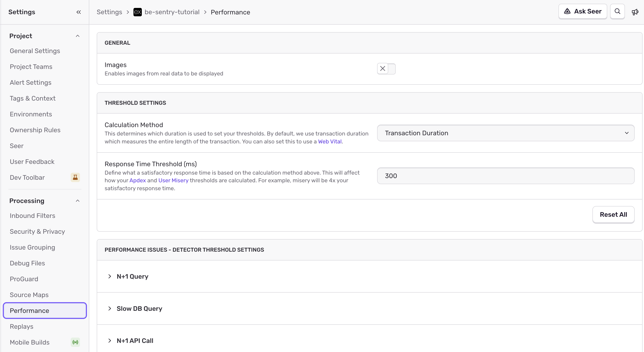Image resolution: width=644 pixels, height=352 pixels.
Task: Open Tags & Context settings
Action: (x=33, y=98)
